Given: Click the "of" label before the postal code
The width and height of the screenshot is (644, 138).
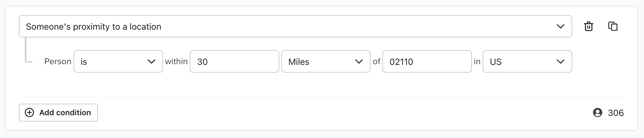Looking at the screenshot, I should pos(376,61).
